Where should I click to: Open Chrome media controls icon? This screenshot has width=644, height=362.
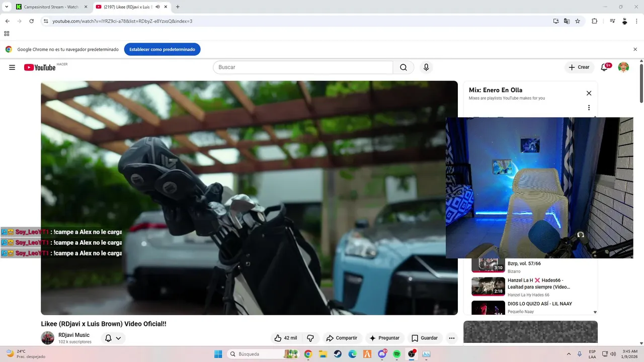[612, 21]
